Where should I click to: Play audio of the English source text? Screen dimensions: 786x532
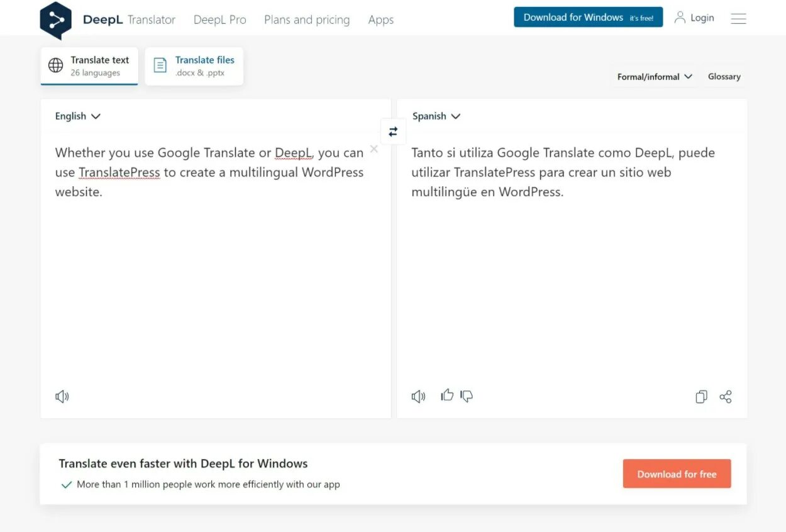pos(62,397)
